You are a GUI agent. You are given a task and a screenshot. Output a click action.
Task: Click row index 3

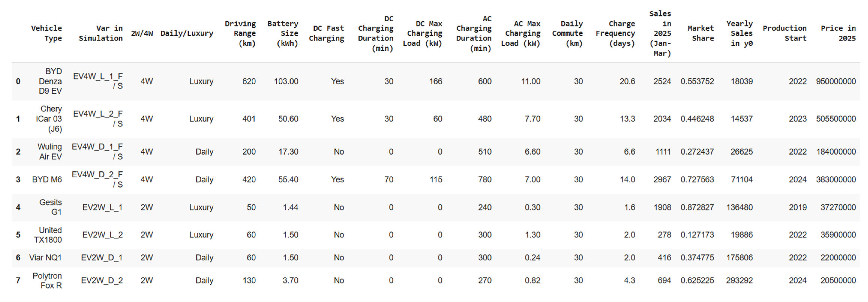tap(18, 179)
